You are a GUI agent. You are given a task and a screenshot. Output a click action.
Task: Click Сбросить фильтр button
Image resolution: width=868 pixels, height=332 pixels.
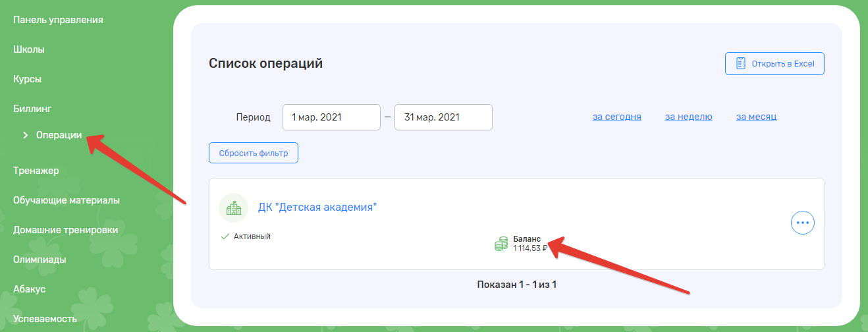[254, 152]
